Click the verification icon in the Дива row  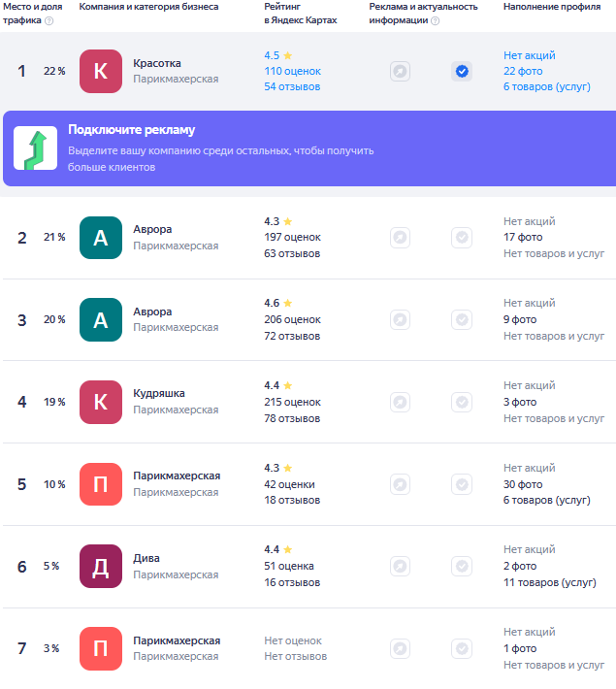tap(462, 566)
